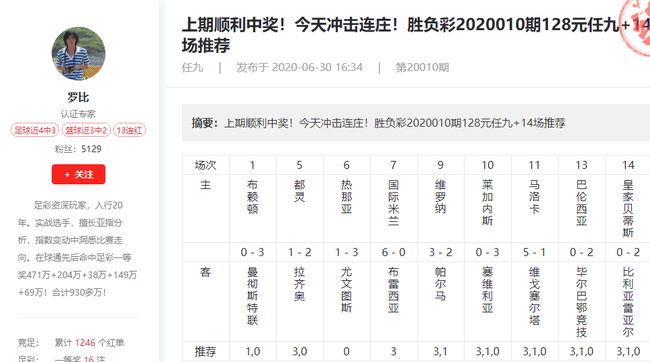The image size is (650, 362).
Task: Click the 摘要 summary box text
Action: [378, 123]
